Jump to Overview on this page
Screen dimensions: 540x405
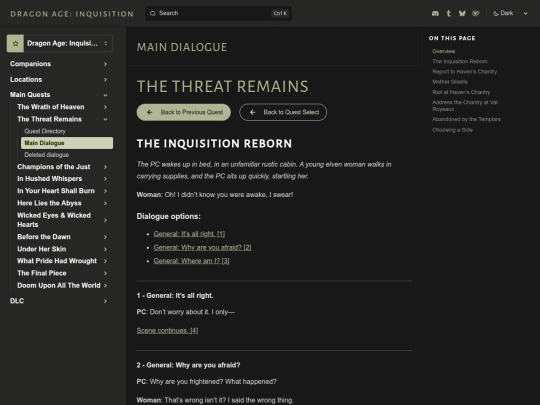(x=444, y=51)
